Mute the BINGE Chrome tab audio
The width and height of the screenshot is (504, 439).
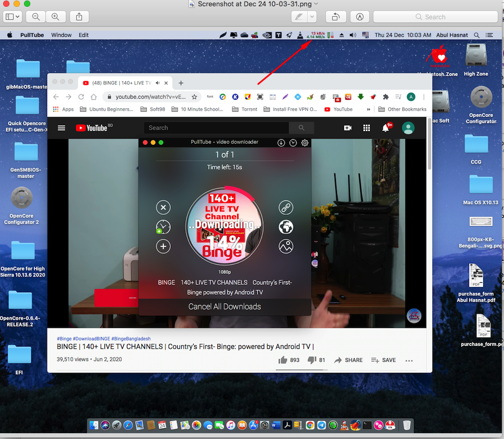click(x=158, y=83)
